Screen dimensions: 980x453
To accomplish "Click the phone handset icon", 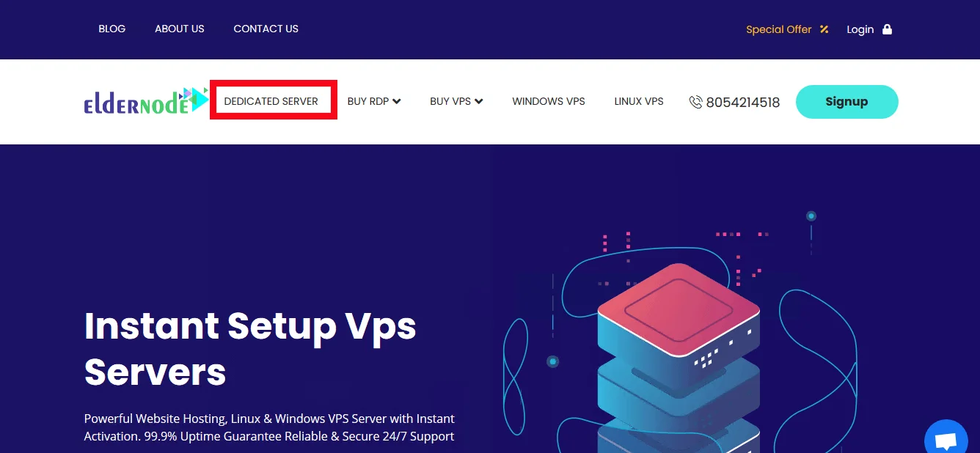I will click(695, 103).
